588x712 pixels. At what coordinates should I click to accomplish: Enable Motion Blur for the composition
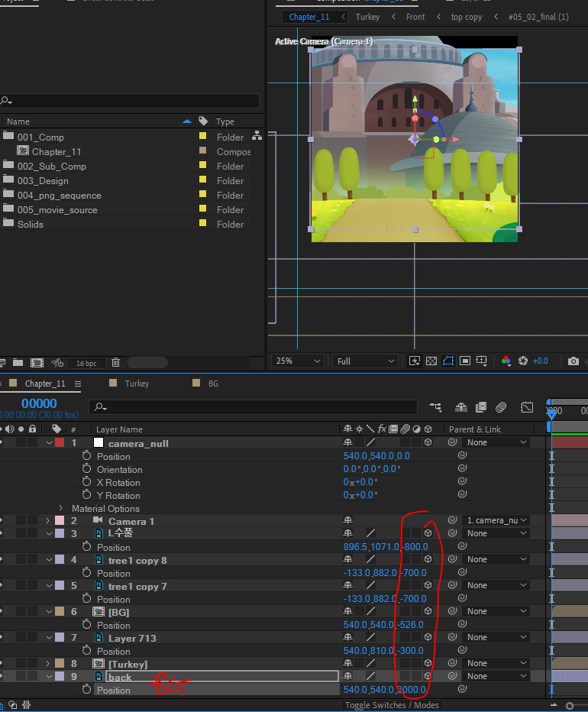(x=501, y=407)
